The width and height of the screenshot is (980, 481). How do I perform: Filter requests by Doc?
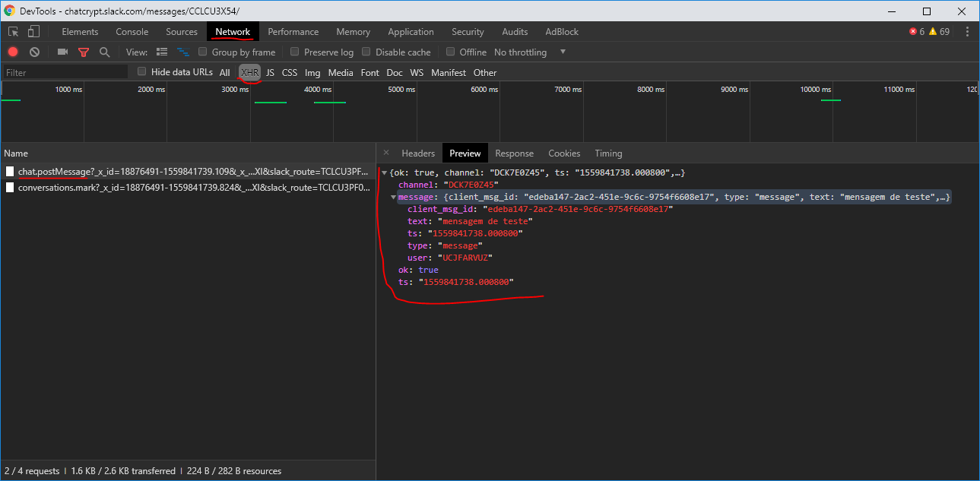click(395, 73)
